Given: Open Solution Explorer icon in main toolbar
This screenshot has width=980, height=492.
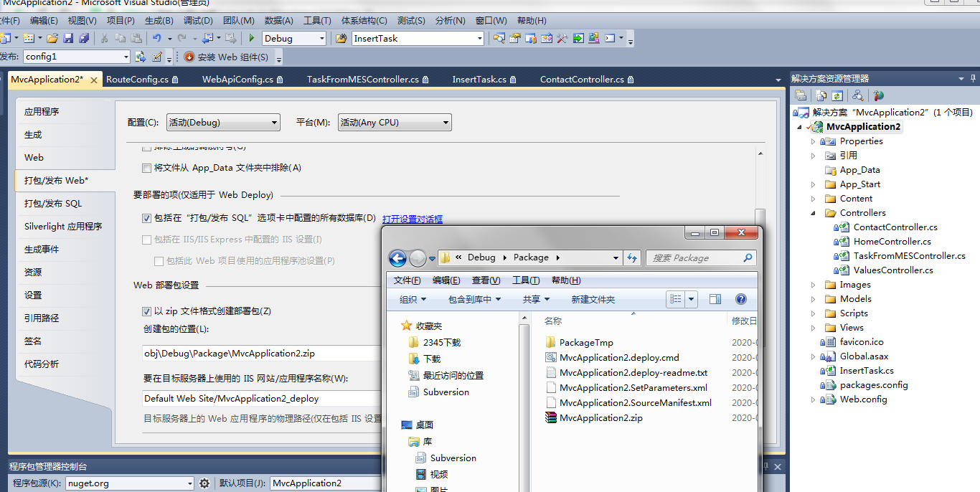Looking at the screenshot, I should [499, 38].
